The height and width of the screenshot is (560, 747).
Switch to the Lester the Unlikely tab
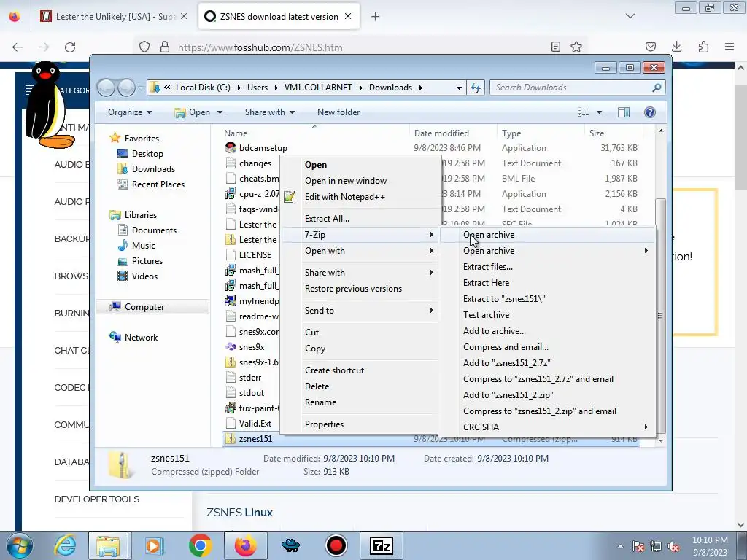click(115, 17)
